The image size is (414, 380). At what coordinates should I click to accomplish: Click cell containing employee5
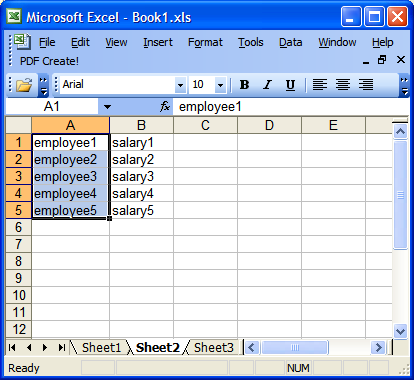pyautogui.click(x=70, y=210)
